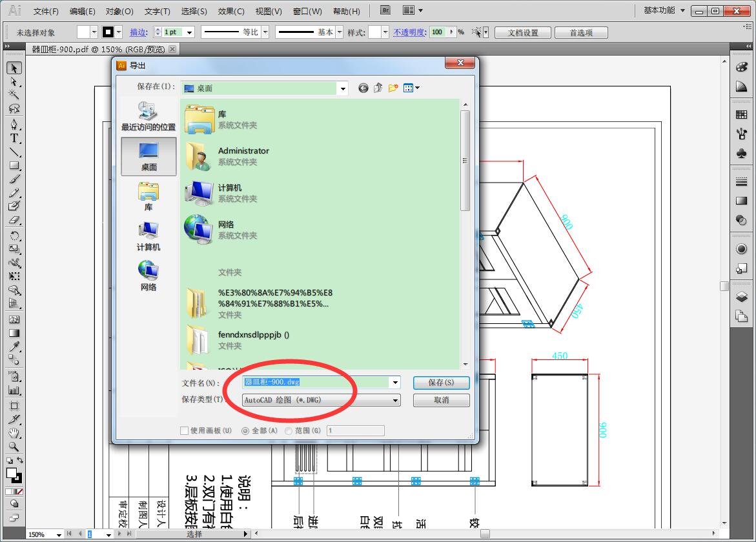Select the Pen tool in the toolbox

[x=14, y=125]
